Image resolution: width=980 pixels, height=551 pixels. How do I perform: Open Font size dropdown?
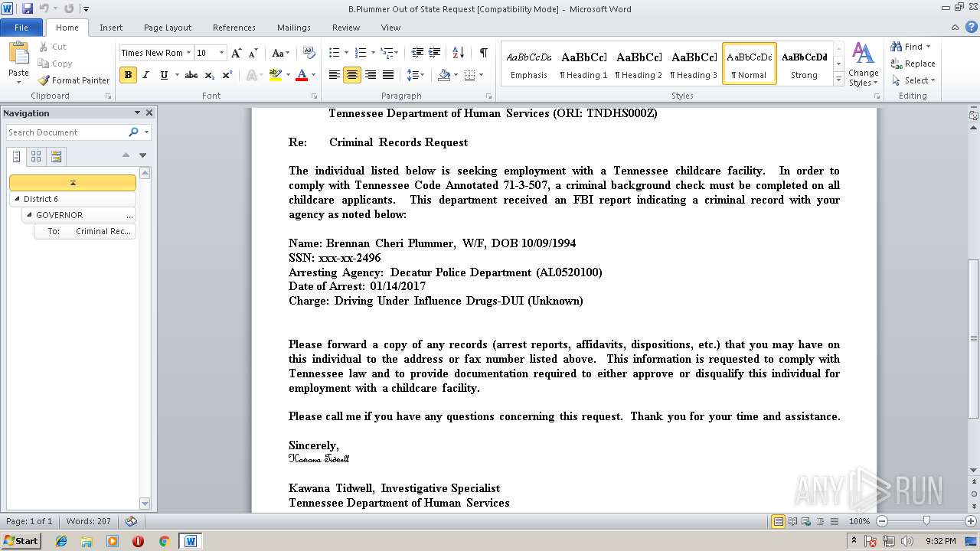pos(222,53)
